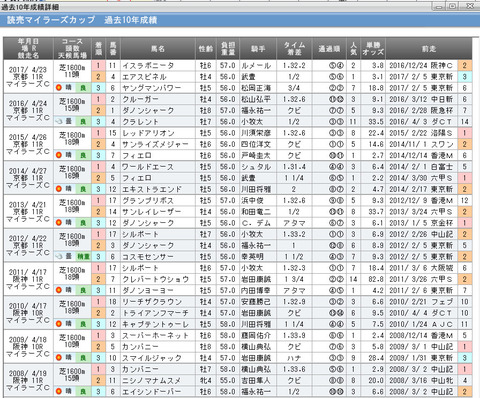Click the 性齢 column header
Image resolution: width=480 pixels, height=398 pixels.
[x=206, y=49]
